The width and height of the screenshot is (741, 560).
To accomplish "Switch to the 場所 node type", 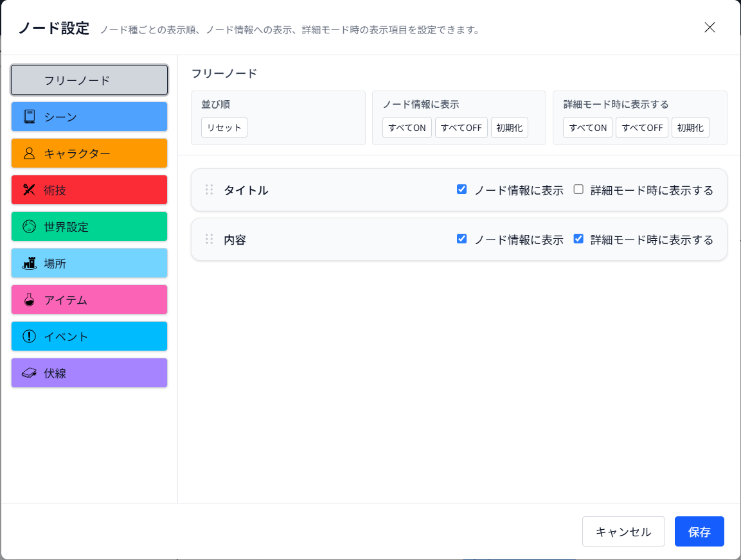I will click(x=89, y=263).
